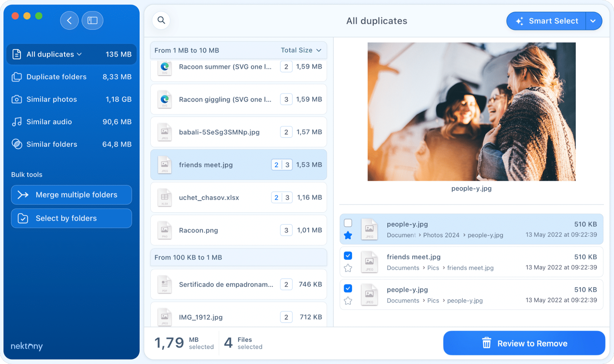Collapse the All duplicates chevron
The width and height of the screenshot is (614, 364).
80,54
